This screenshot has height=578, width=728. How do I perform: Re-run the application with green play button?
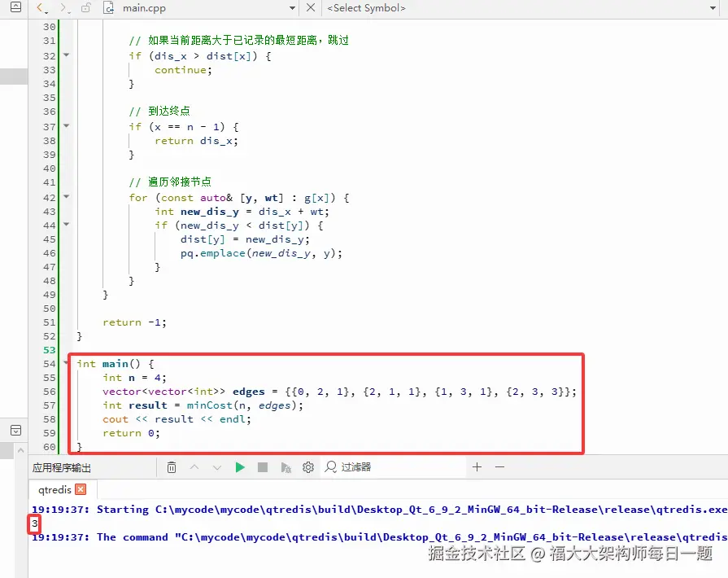[240, 467]
